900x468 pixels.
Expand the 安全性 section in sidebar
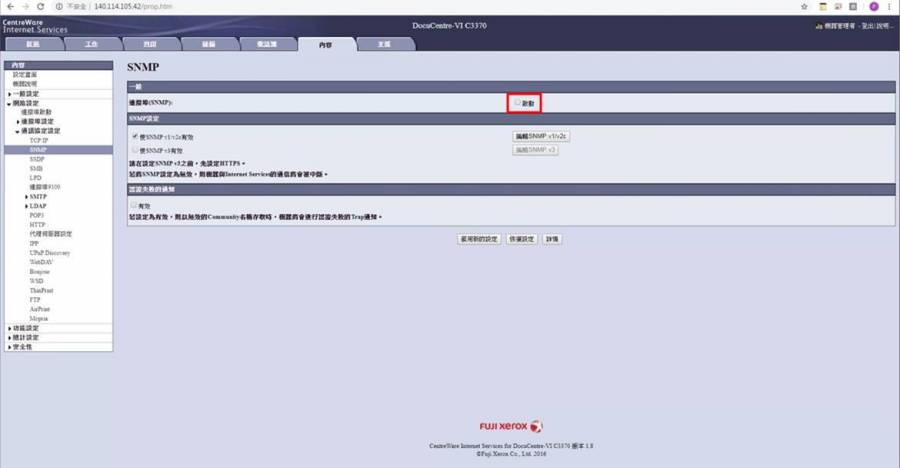coord(9,347)
